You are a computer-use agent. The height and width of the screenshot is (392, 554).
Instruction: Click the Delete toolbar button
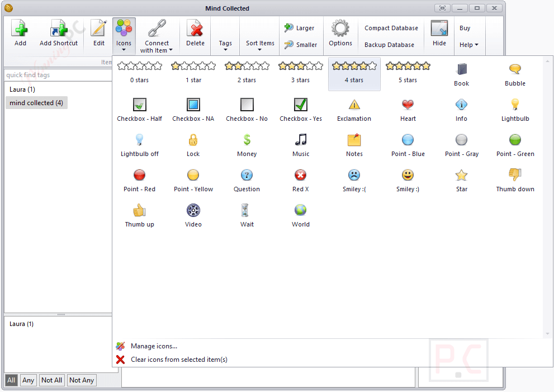coord(196,33)
